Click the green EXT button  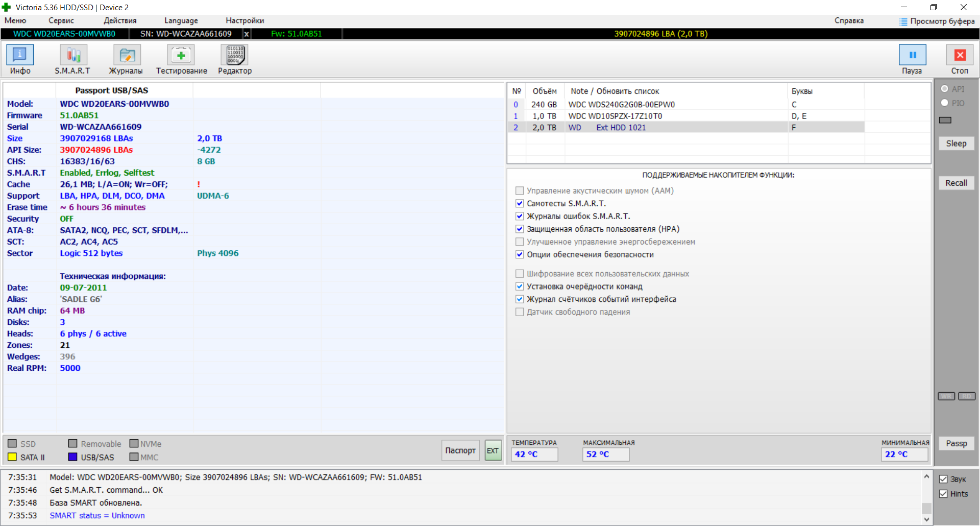tap(493, 450)
